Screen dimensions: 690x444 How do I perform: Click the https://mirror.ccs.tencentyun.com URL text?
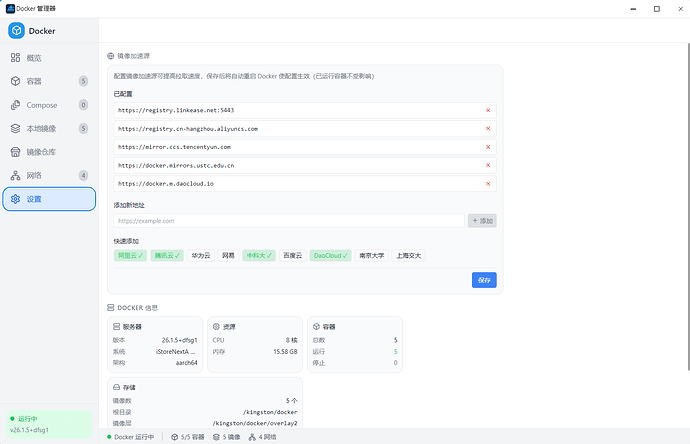(x=174, y=147)
